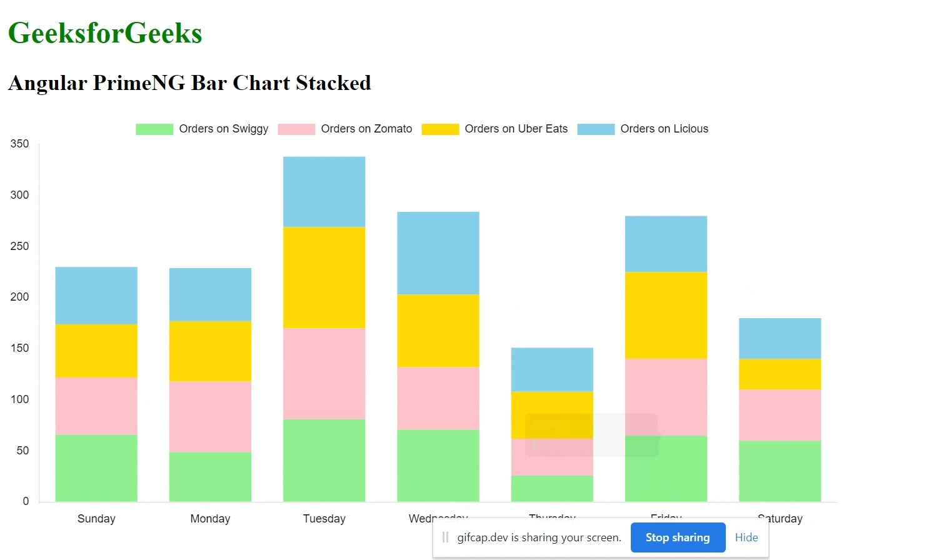Toggle the blue Orders on Licious swatch

click(596, 129)
